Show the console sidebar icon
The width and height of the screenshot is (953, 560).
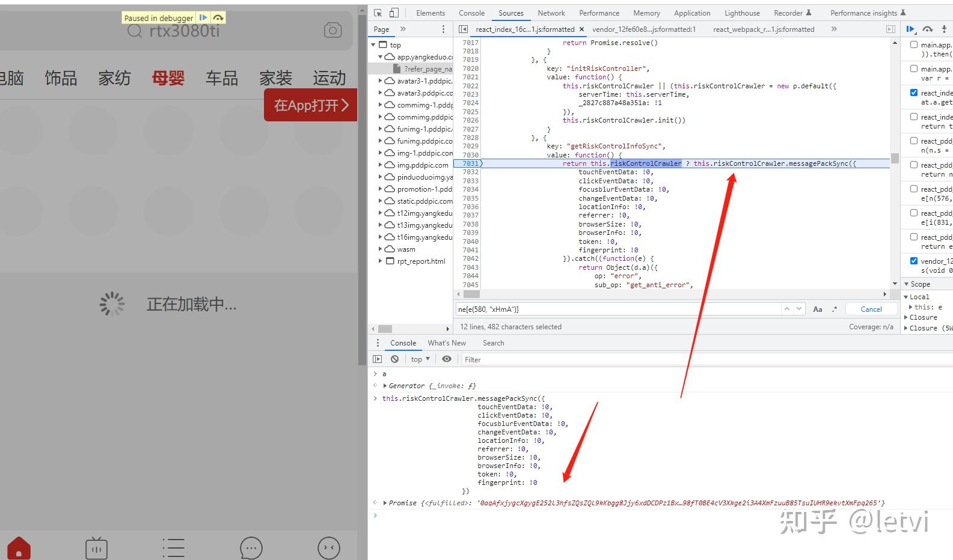point(378,359)
